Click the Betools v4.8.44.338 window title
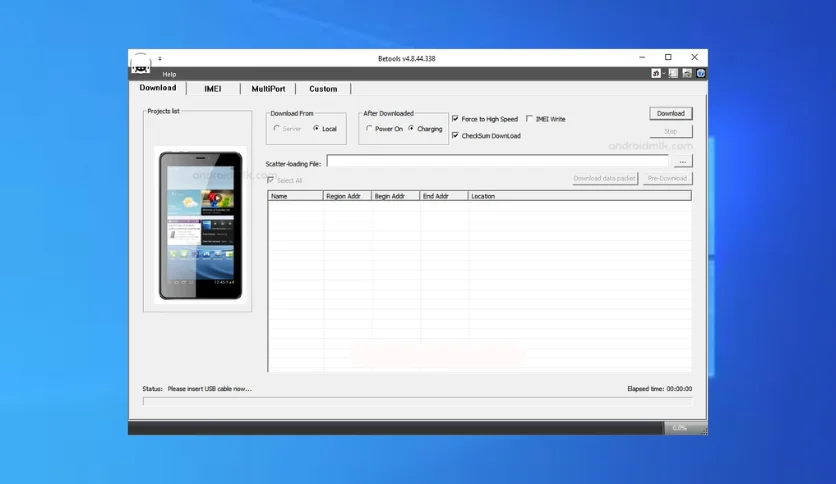 (407, 59)
